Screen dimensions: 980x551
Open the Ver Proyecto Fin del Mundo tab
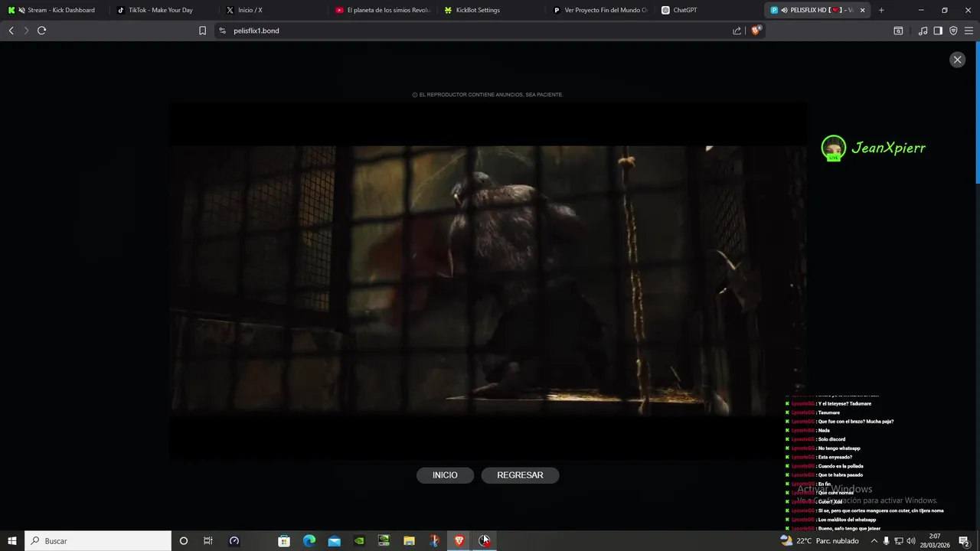pos(601,10)
